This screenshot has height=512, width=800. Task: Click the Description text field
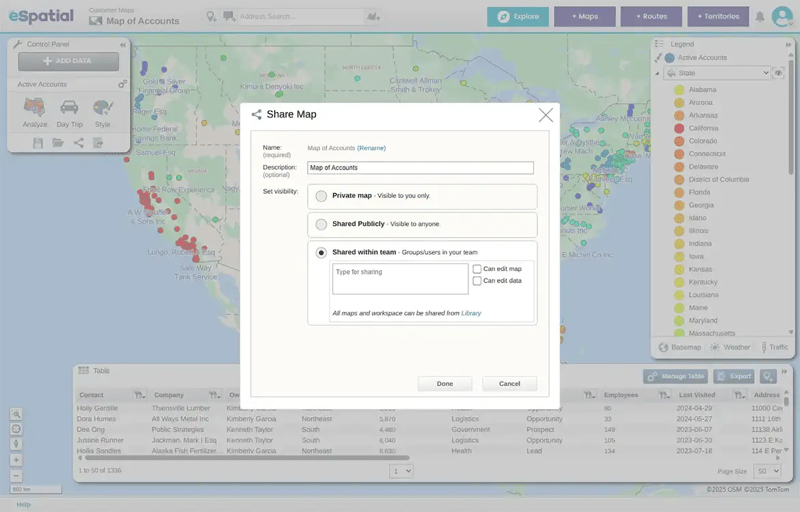click(x=420, y=168)
